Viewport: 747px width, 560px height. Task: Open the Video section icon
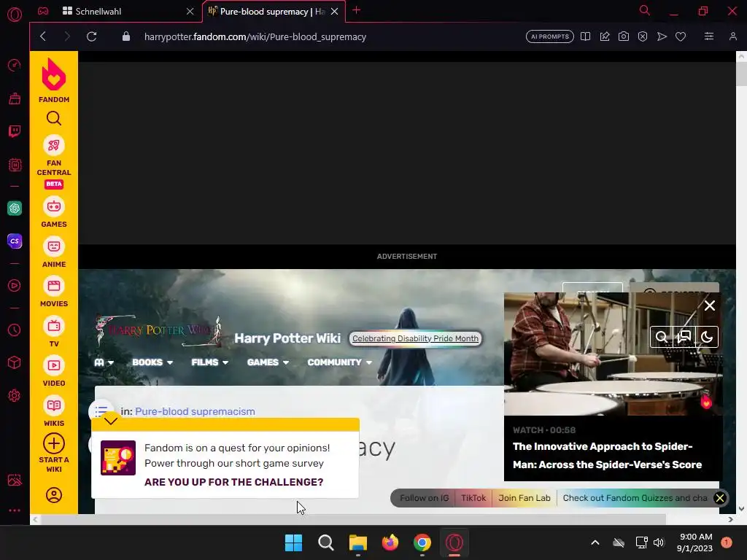coord(54,366)
